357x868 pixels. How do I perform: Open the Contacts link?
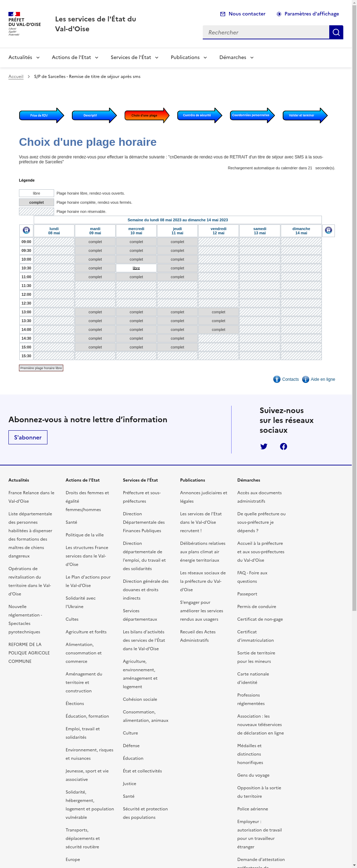tap(290, 379)
